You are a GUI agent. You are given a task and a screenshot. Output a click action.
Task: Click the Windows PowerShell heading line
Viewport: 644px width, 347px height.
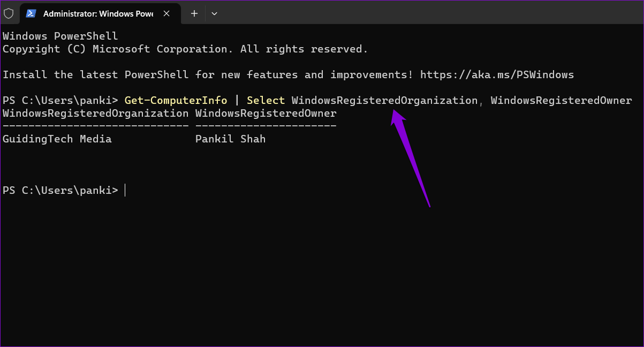coord(60,36)
